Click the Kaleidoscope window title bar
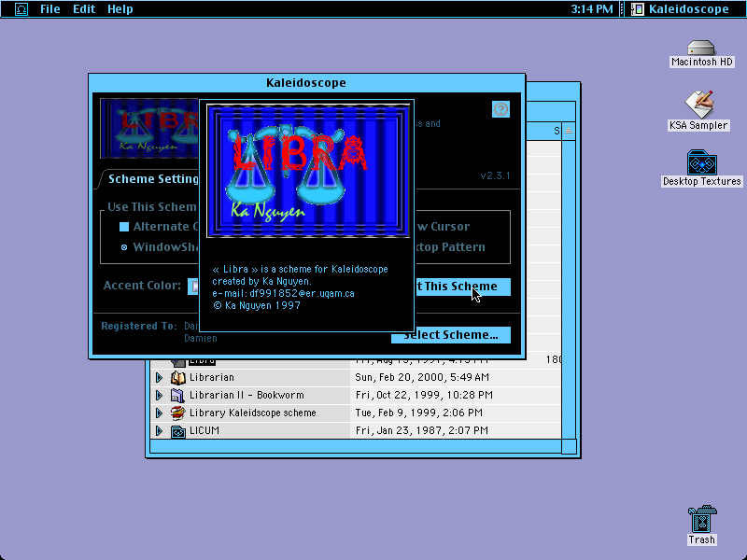 [x=307, y=83]
